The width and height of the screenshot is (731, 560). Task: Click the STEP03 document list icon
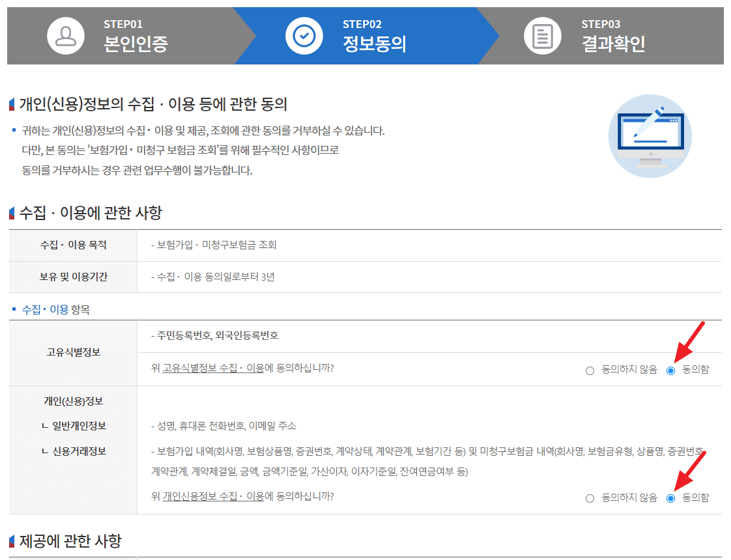point(542,36)
